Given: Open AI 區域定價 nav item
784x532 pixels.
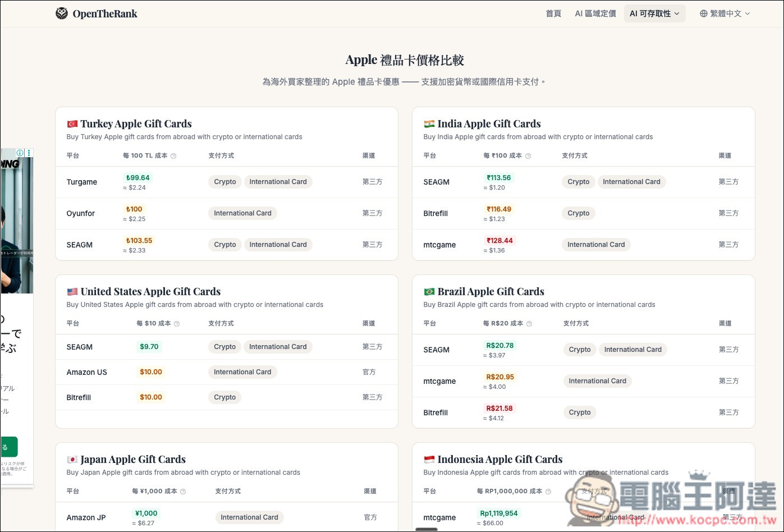Looking at the screenshot, I should (595, 13).
